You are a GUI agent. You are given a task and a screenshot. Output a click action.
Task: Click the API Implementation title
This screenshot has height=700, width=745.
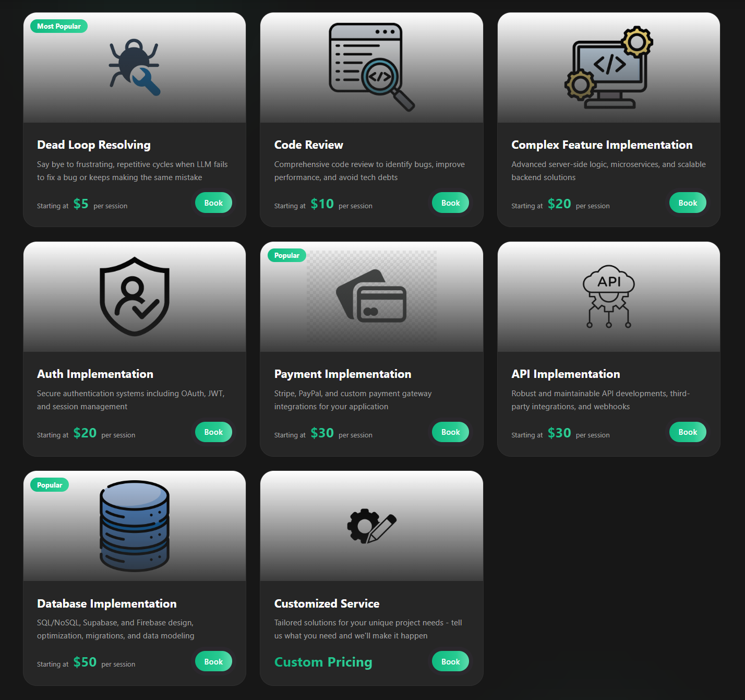pos(566,374)
